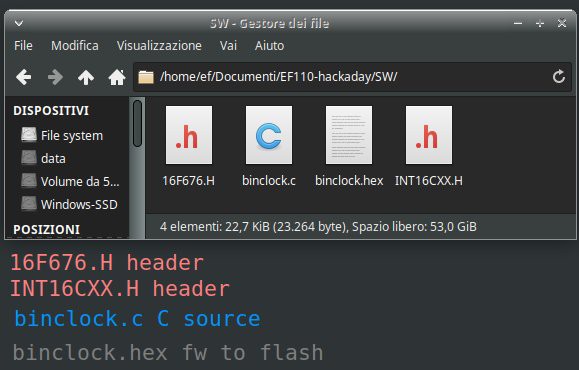The image size is (579, 370).
Task: Go to parent folder with up arrow
Action: pyautogui.click(x=86, y=77)
